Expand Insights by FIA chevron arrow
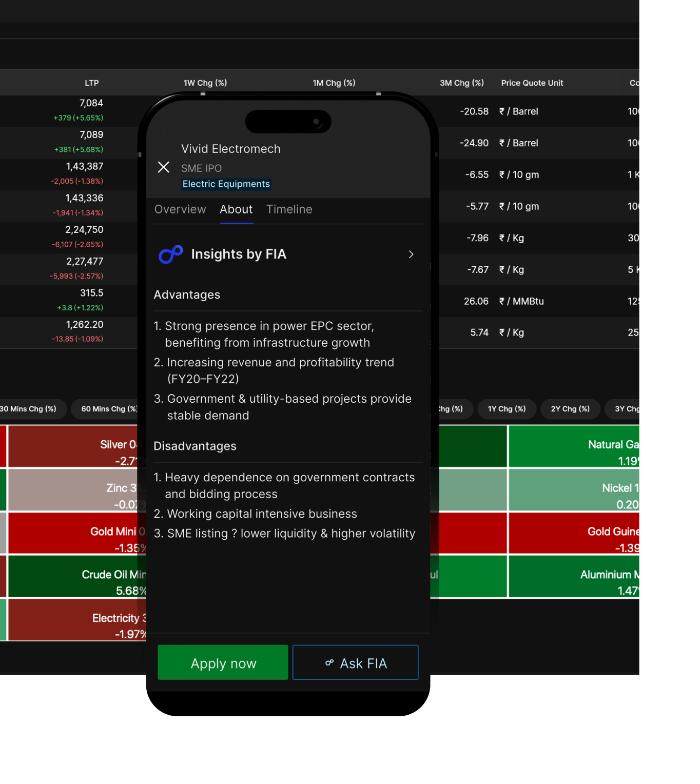 411,254
